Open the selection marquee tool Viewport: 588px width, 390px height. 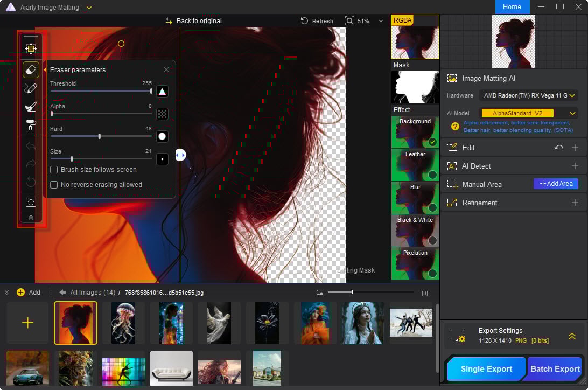tap(31, 202)
